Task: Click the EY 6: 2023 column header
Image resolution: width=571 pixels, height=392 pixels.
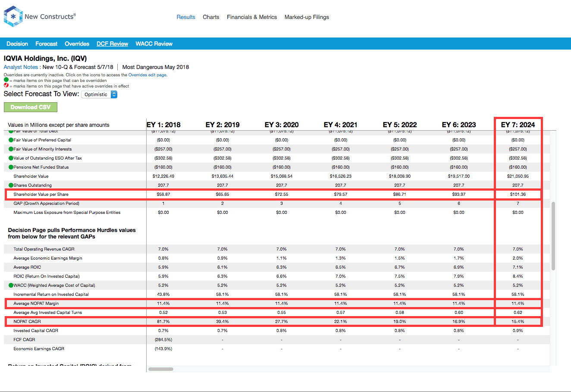Action: [459, 125]
